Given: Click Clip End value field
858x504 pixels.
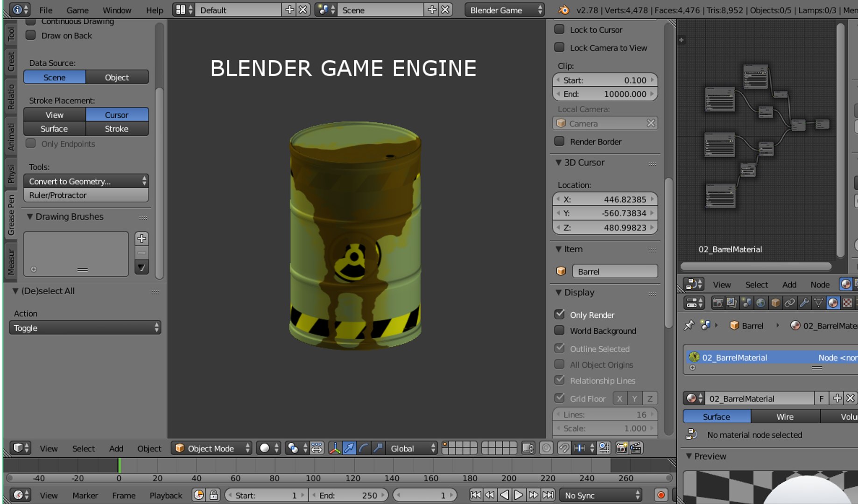Looking at the screenshot, I should click(x=605, y=94).
